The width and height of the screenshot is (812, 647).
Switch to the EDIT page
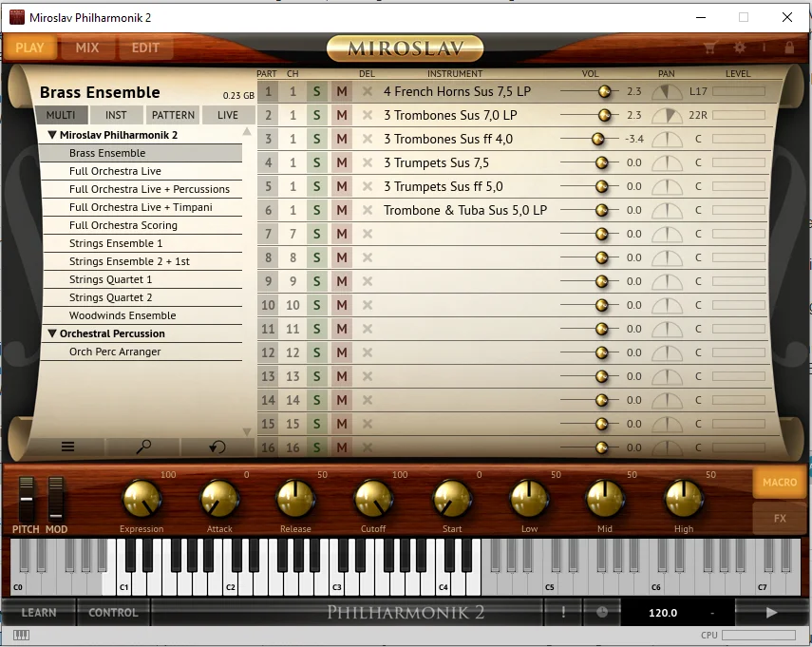(145, 48)
